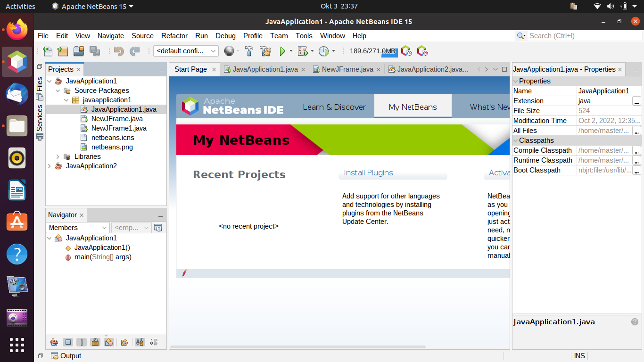Open the Tools menu
Image resolution: width=644 pixels, height=362 pixels.
(x=304, y=36)
